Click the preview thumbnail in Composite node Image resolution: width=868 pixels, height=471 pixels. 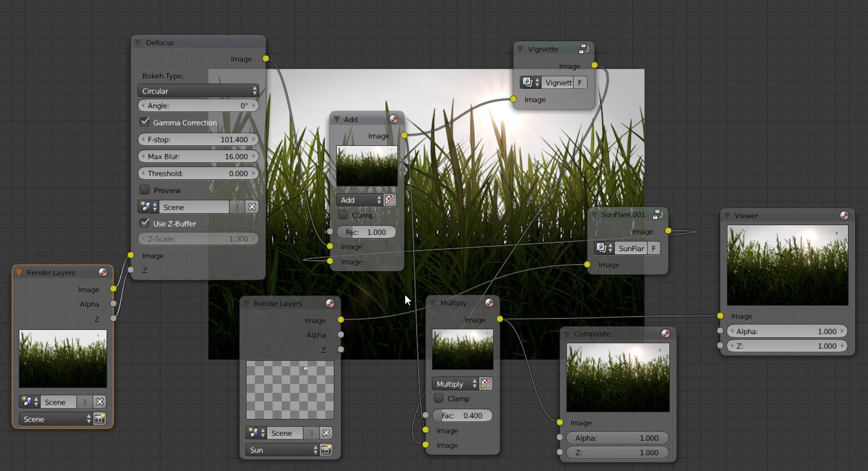618,378
